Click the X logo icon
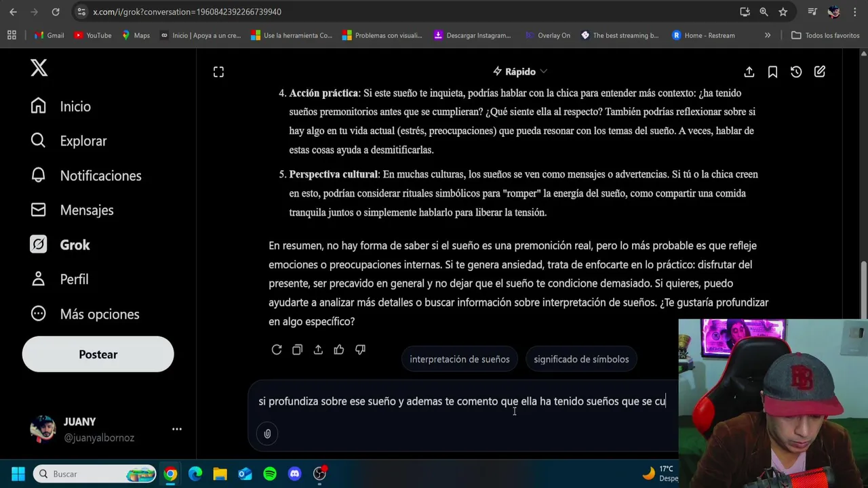868x488 pixels. 39,68
